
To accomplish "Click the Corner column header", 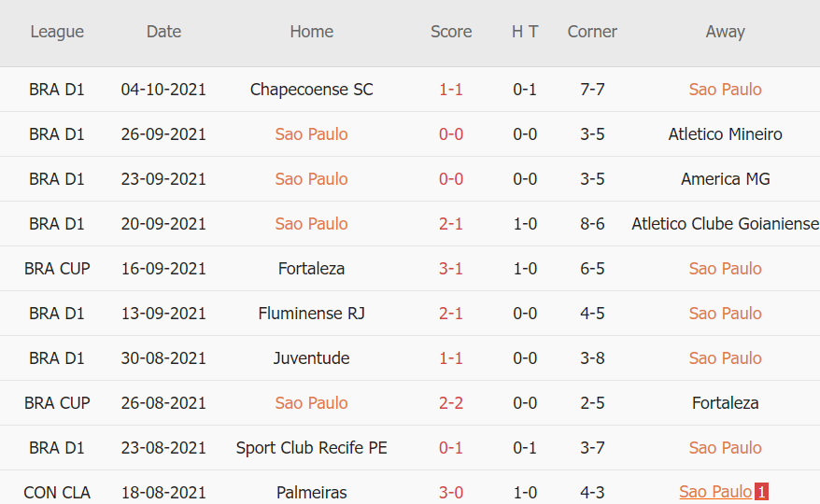I will 592,32.
